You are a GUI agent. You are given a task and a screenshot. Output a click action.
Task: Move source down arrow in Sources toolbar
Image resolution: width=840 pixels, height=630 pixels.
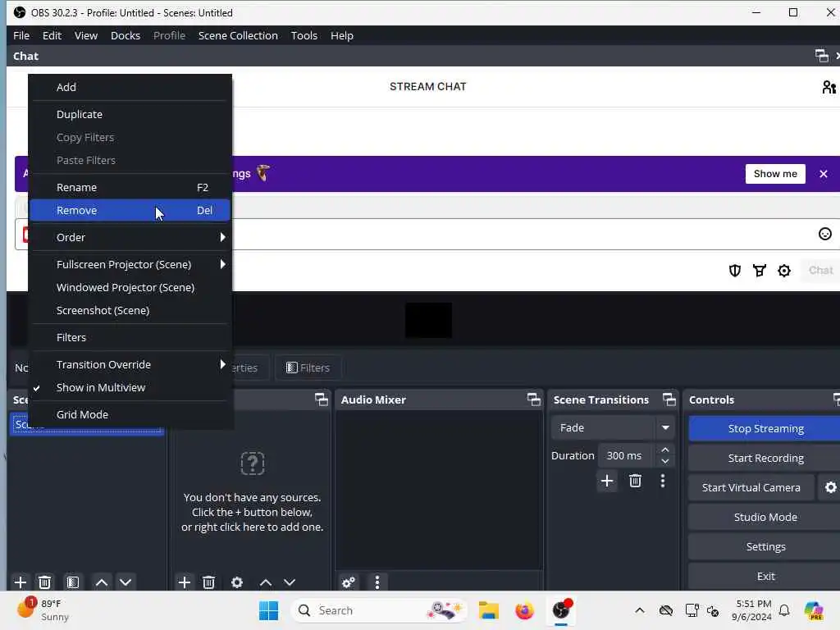290,582
